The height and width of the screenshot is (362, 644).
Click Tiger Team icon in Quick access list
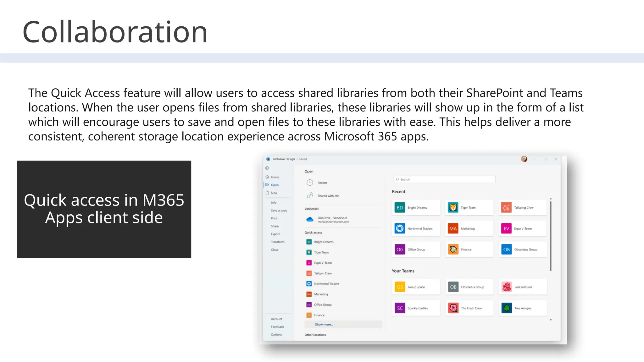click(x=309, y=252)
